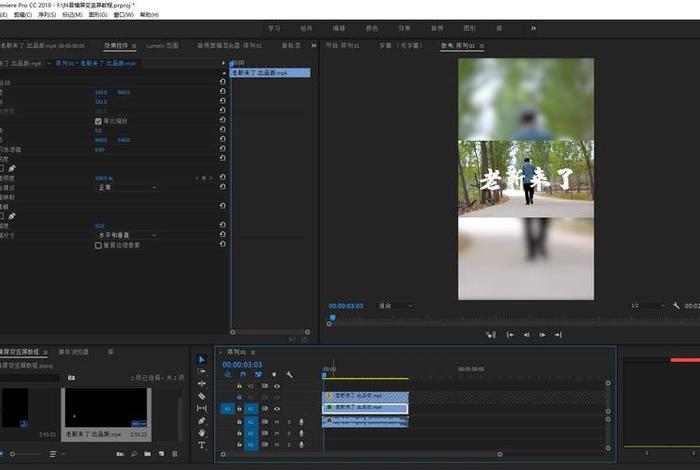The height and width of the screenshot is (470, 700).
Task: Select the Hand tool
Action: 201,433
